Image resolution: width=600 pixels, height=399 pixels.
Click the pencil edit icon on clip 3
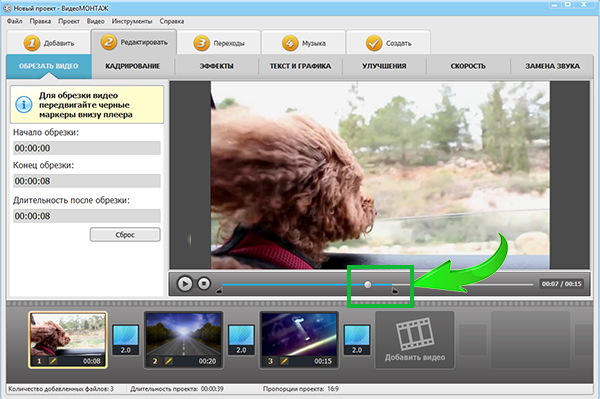(x=284, y=360)
